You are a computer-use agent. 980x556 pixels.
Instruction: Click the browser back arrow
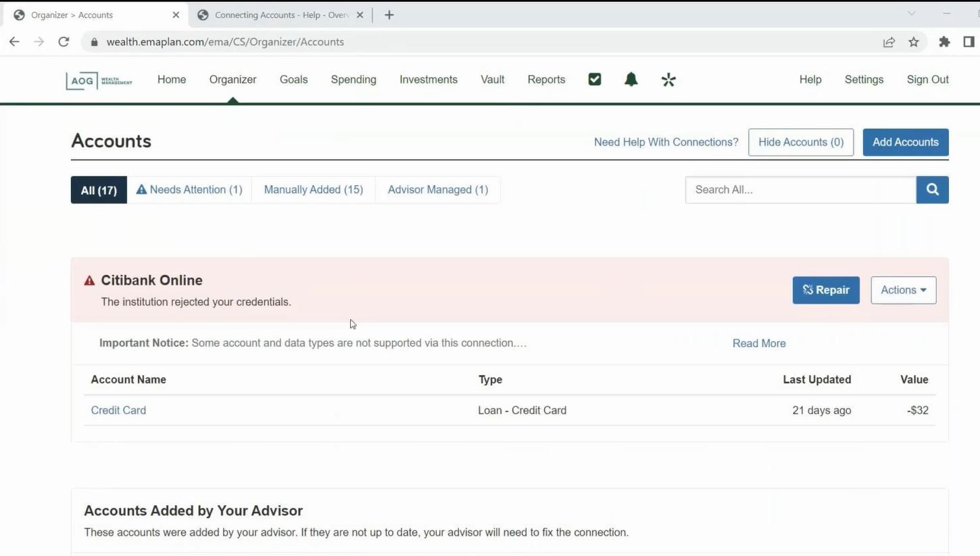(x=14, y=42)
